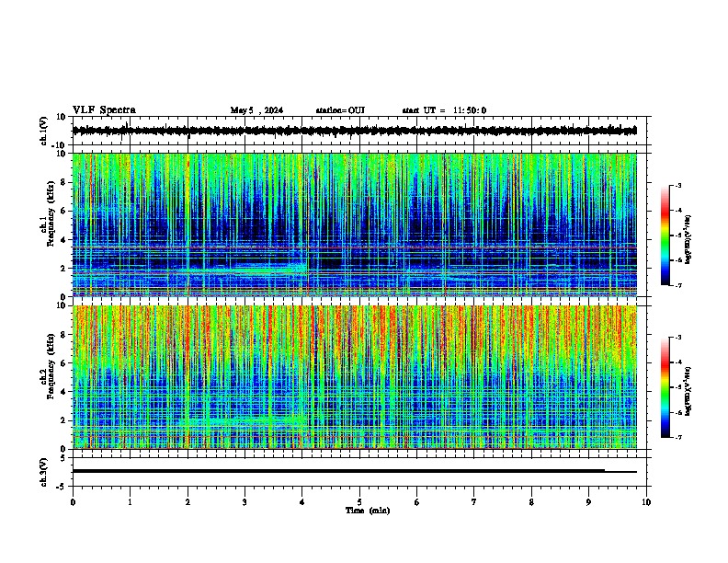Image resolution: width=728 pixels, height=563 pixels.
Task: Click inside the ch.2 spectrogram panel
Action: point(354,377)
